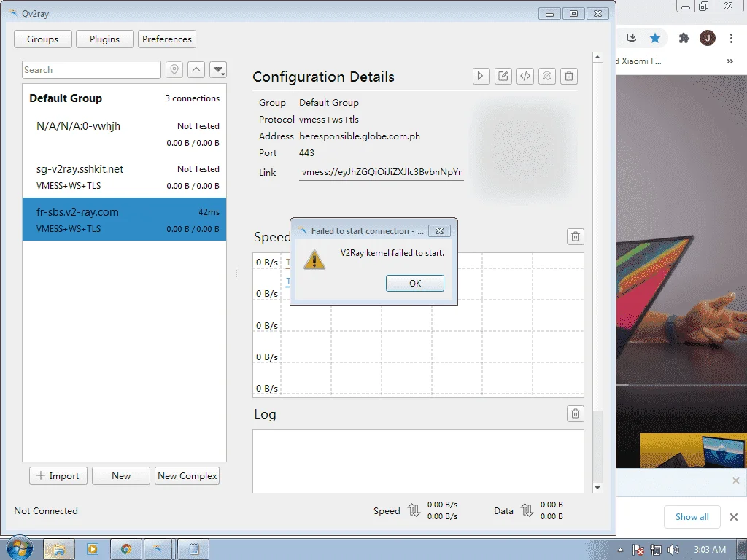Select the Default Group header

[124, 98]
